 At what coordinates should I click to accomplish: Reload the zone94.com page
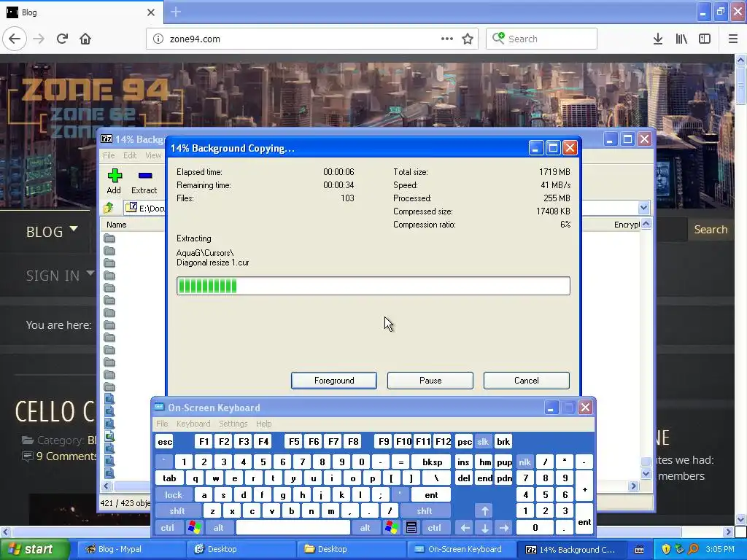63,39
